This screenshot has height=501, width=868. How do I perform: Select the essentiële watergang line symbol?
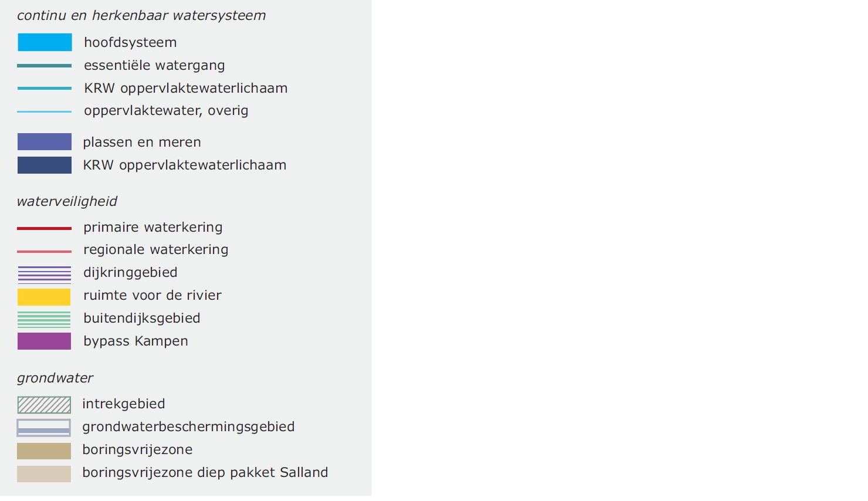(x=45, y=66)
